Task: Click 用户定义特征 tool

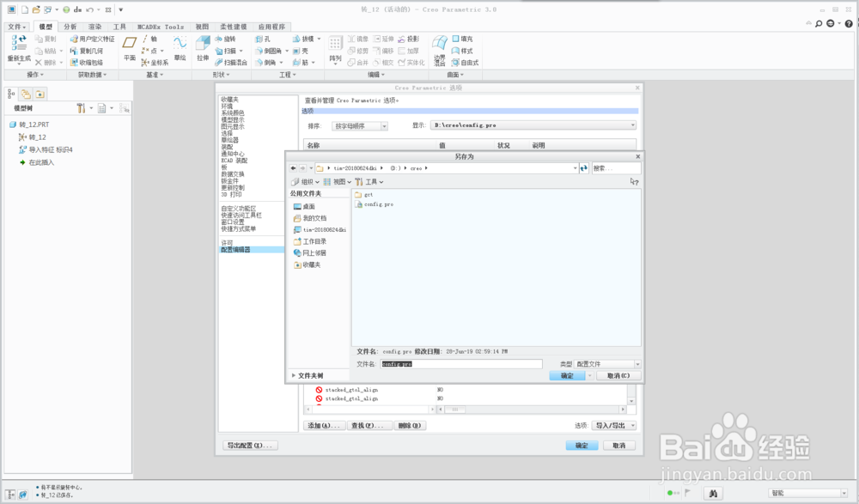Action: [92, 39]
